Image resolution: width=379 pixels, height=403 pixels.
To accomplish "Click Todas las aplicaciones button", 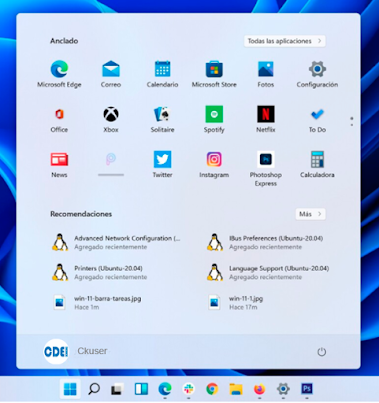I will (x=285, y=41).
